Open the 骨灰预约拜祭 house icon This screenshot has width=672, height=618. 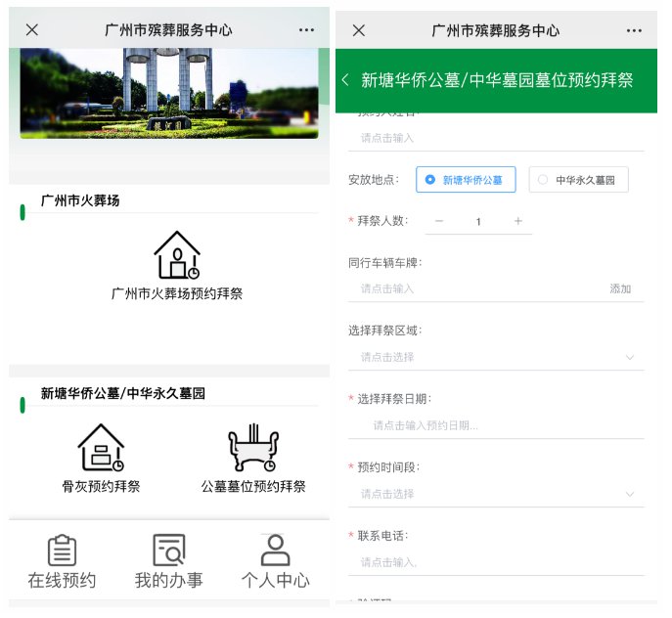click(101, 448)
